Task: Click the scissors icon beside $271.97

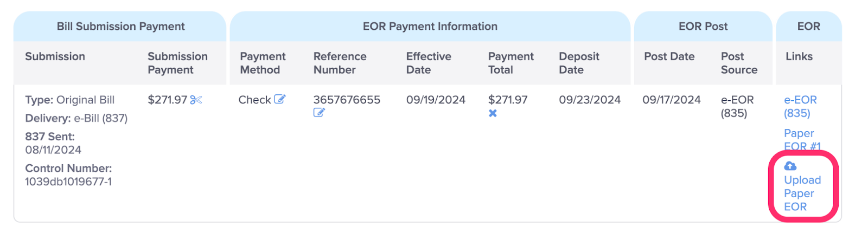Action: coord(196,100)
